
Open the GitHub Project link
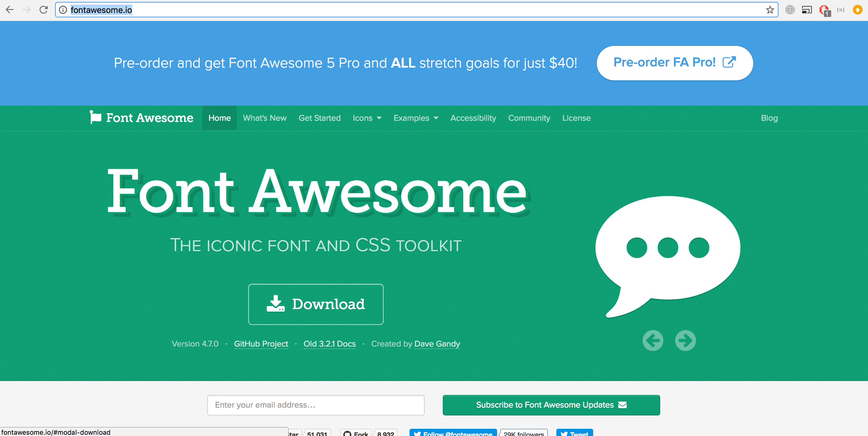click(261, 344)
